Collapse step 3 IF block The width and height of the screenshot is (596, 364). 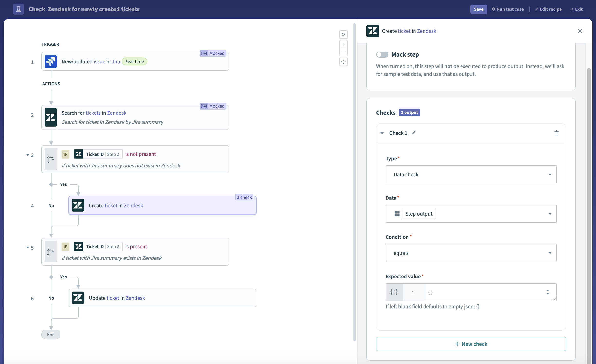(28, 155)
